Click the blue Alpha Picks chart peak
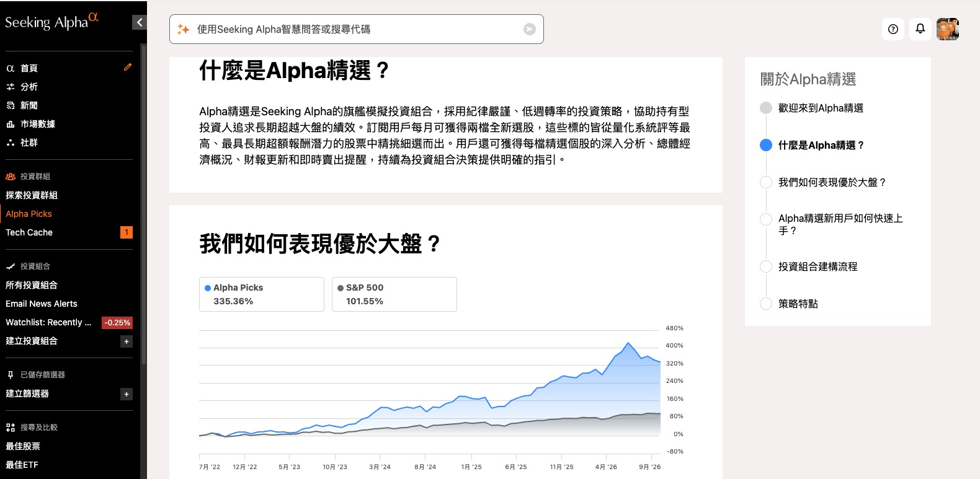This screenshot has height=479, width=980. (x=628, y=343)
